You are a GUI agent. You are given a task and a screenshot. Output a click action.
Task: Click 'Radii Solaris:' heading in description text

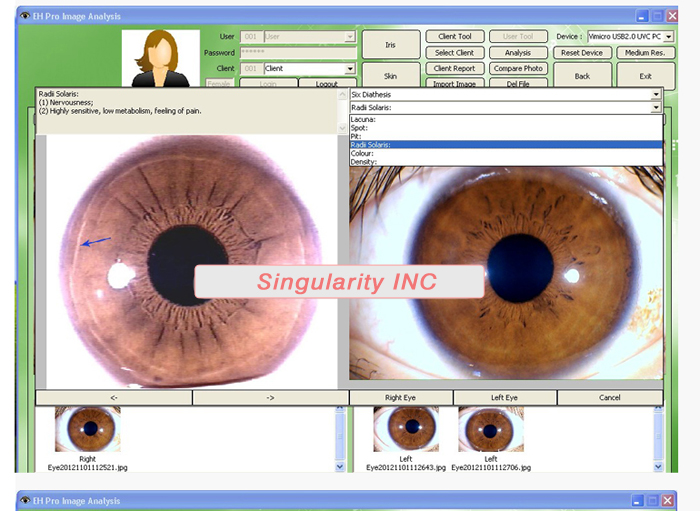58,94
